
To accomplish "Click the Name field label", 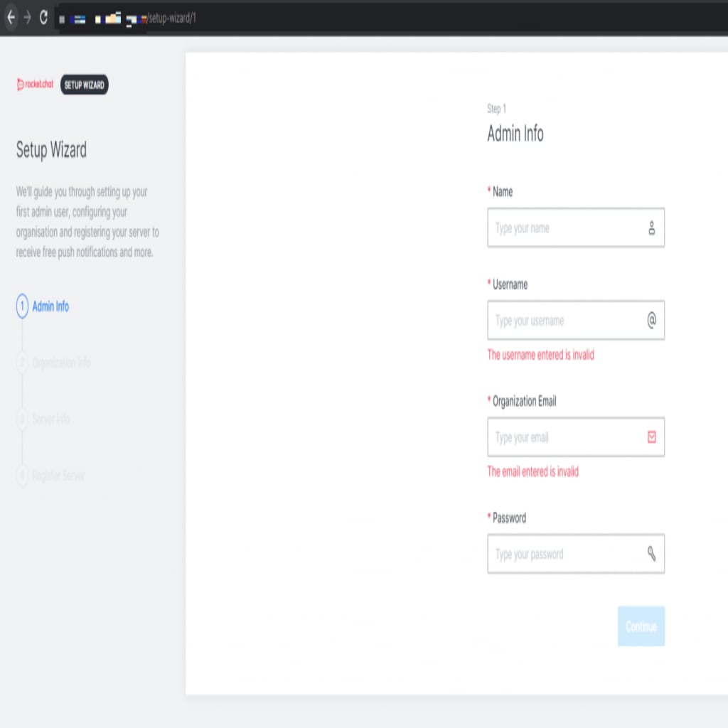I will pyautogui.click(x=503, y=191).
